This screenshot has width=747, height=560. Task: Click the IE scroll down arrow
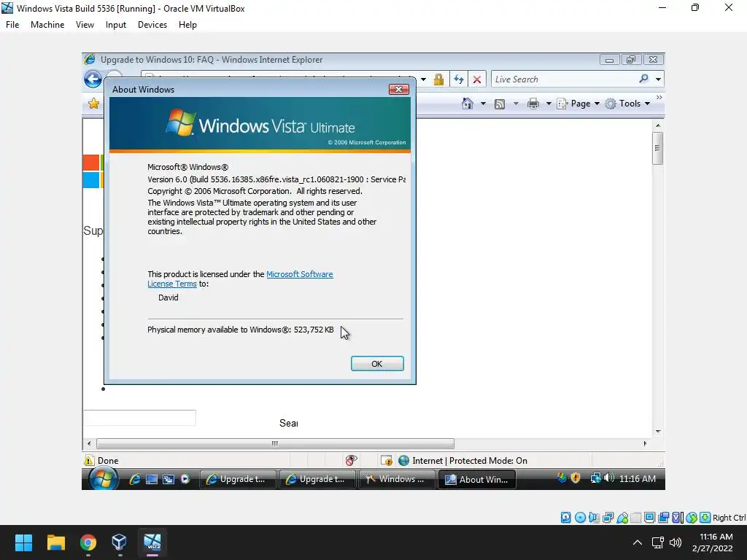pos(658,432)
